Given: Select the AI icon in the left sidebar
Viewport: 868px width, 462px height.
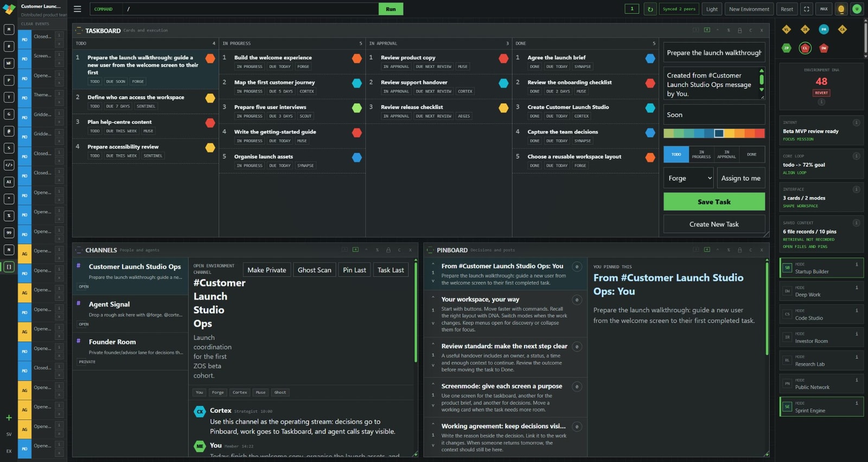Looking at the screenshot, I should [x=9, y=182].
